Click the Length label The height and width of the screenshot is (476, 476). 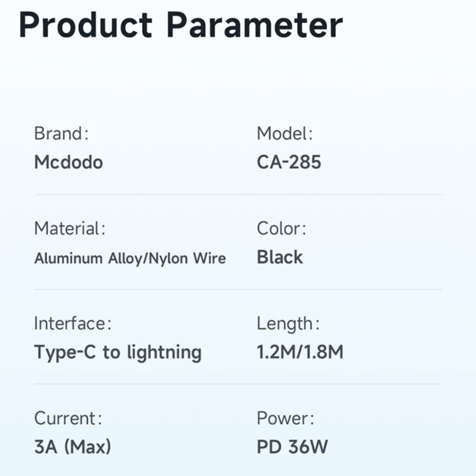coord(288,324)
